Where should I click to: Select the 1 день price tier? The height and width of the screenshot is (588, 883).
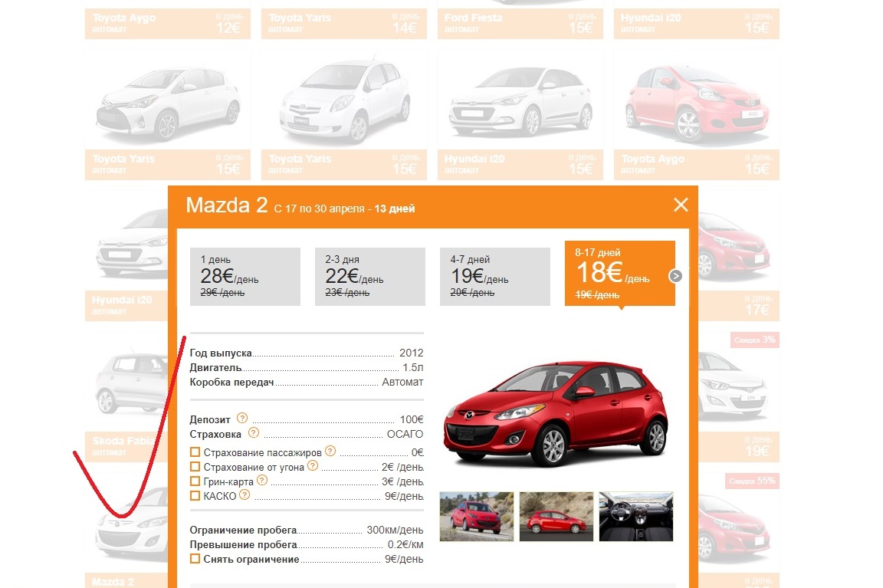245,277
